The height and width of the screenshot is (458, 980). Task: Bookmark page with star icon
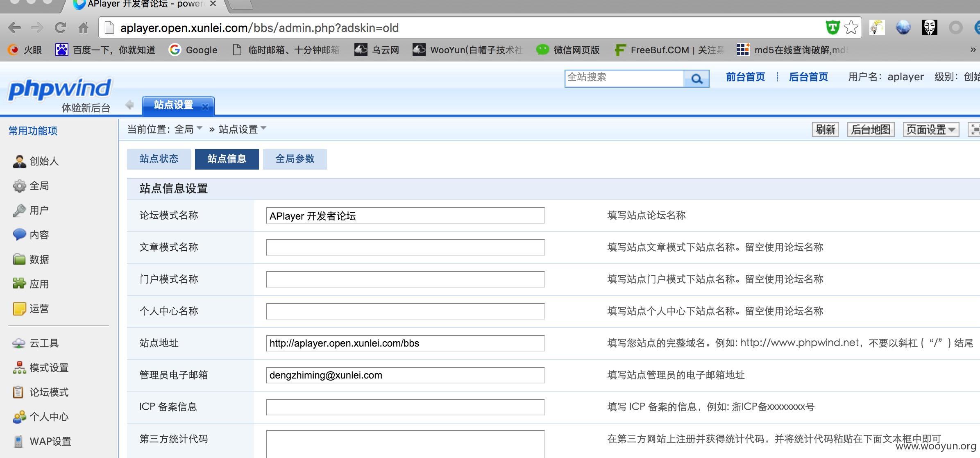(851, 27)
